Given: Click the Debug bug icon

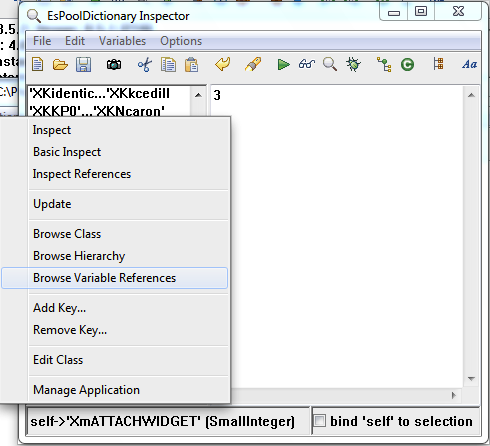Looking at the screenshot, I should tap(353, 64).
